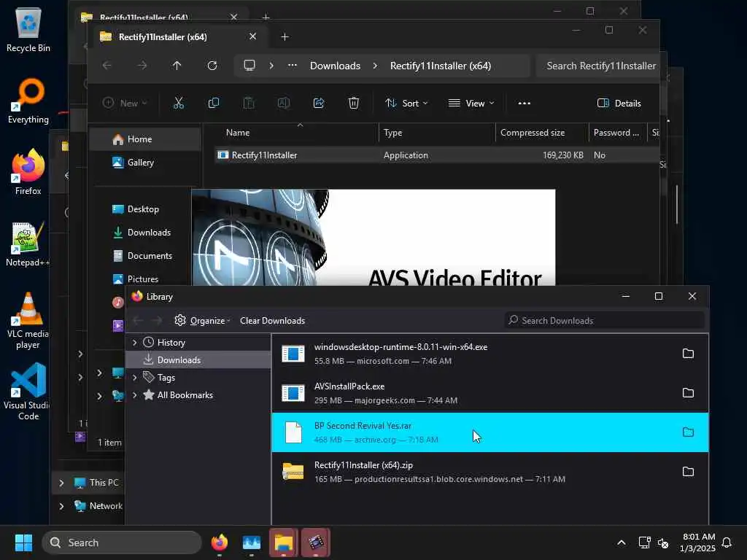Click Rectify11Installer (x64) breadcrumb segment

[x=440, y=66]
